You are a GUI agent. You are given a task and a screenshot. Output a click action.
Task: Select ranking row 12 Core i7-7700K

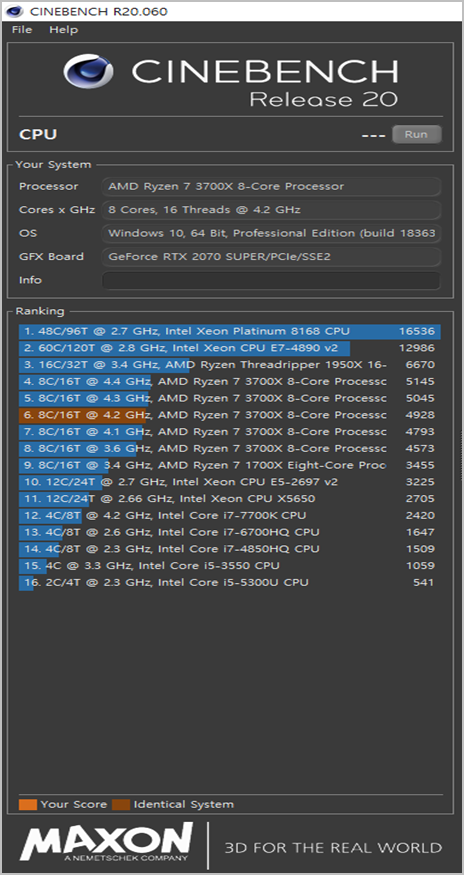pos(229,515)
